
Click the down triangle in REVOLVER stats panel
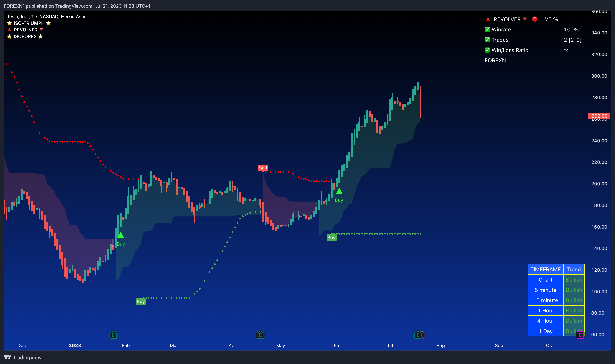click(x=525, y=19)
